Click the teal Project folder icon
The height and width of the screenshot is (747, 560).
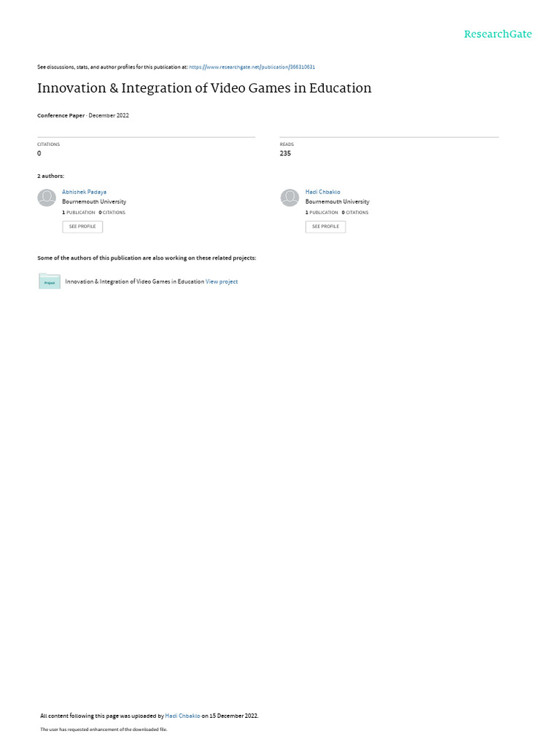(x=50, y=281)
